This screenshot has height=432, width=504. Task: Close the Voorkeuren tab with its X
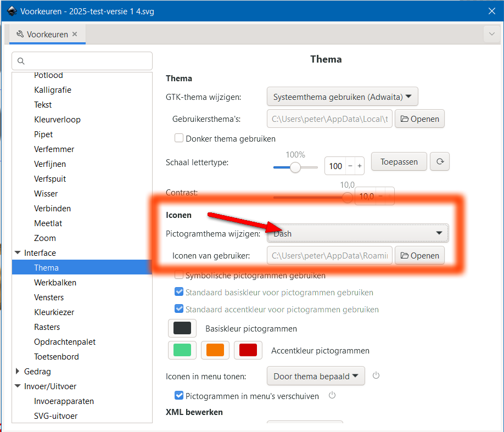[x=75, y=34]
